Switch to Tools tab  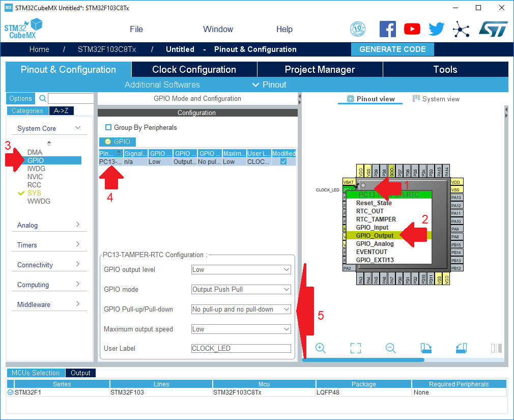[445, 69]
